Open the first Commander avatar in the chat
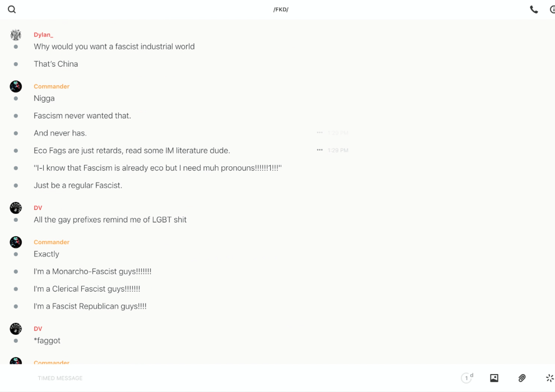The height and width of the screenshot is (392, 555). click(16, 86)
